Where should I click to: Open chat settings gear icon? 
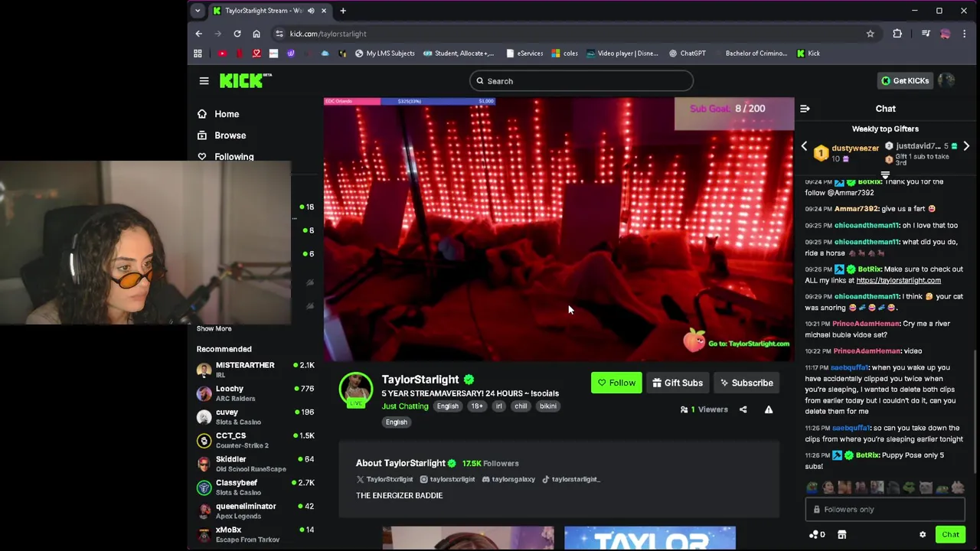coord(923,535)
